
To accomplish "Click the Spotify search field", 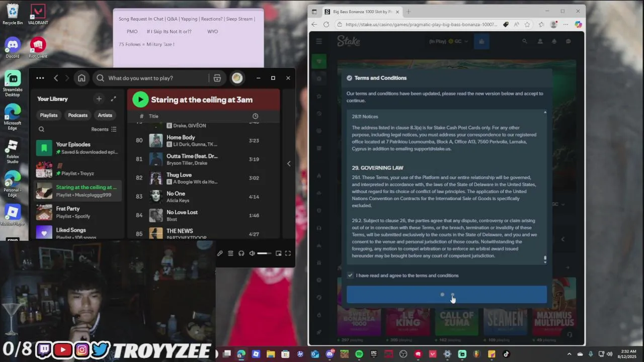I will tap(151, 78).
